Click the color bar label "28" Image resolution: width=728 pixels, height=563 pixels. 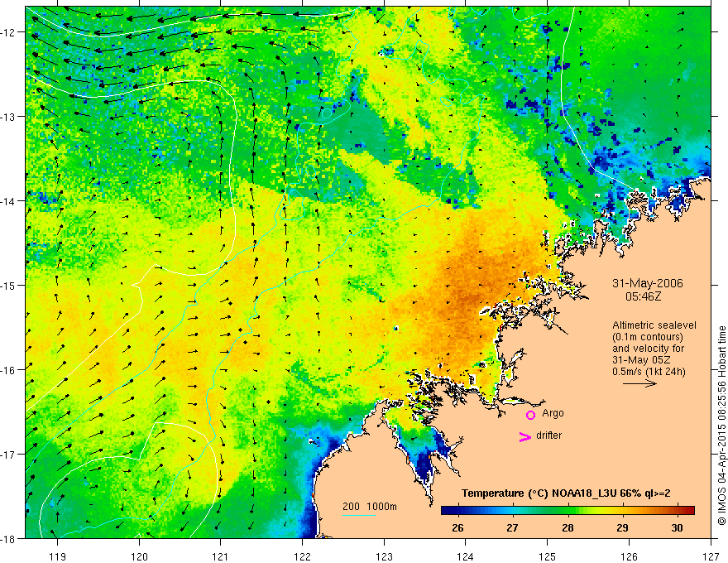click(x=568, y=527)
